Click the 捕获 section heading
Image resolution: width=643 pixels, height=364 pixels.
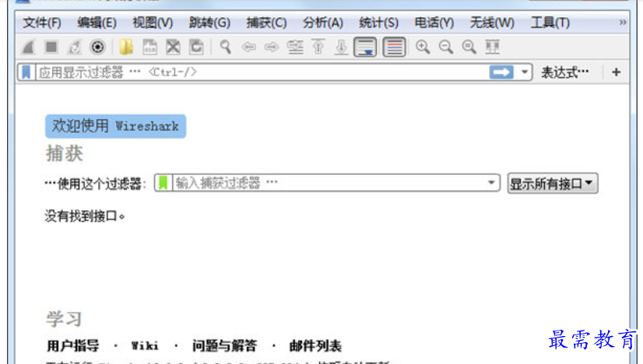pos(65,154)
